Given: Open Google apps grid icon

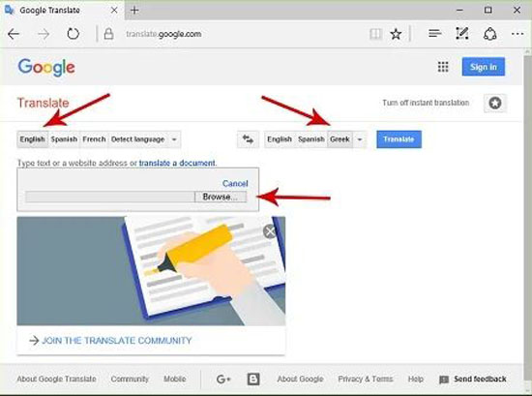Looking at the screenshot, I should click(443, 67).
